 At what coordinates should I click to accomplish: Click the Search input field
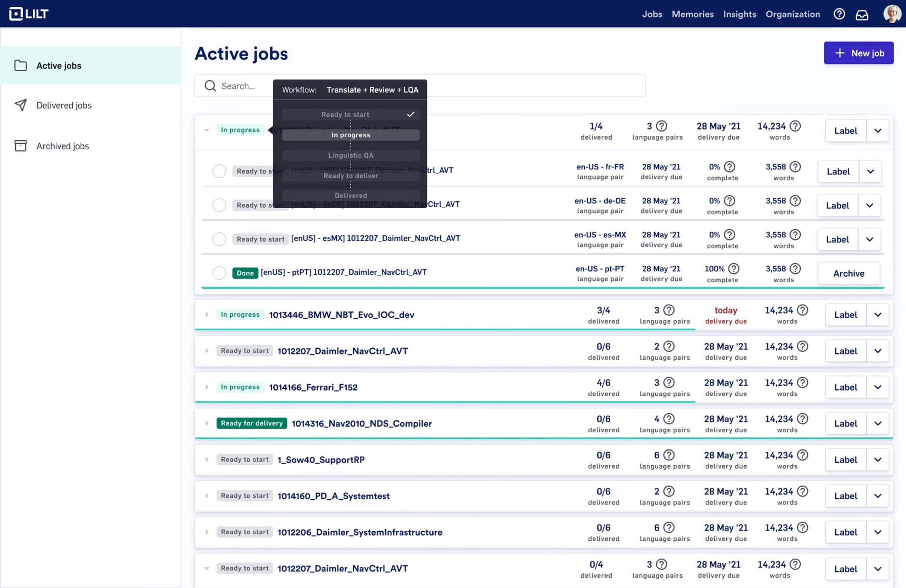[419, 86]
